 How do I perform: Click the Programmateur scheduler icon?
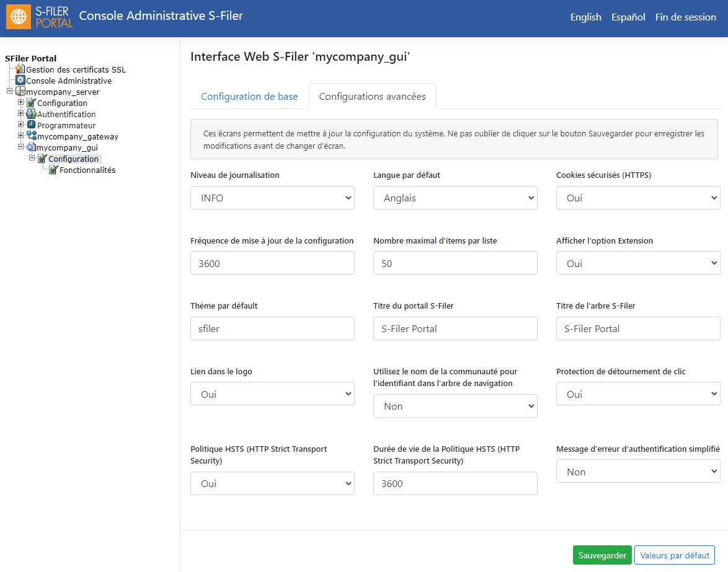click(31, 125)
